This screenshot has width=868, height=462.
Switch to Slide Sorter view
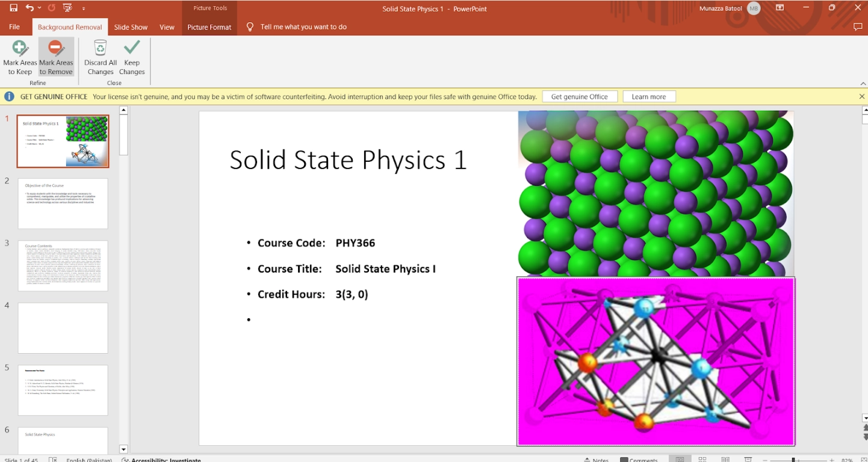click(x=702, y=460)
